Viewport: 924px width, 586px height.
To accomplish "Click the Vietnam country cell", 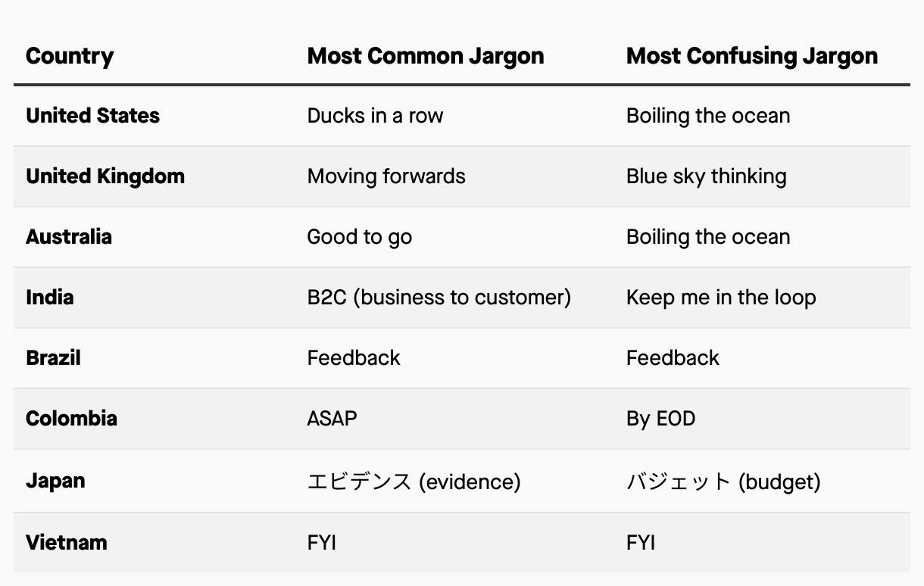I will pos(66,543).
